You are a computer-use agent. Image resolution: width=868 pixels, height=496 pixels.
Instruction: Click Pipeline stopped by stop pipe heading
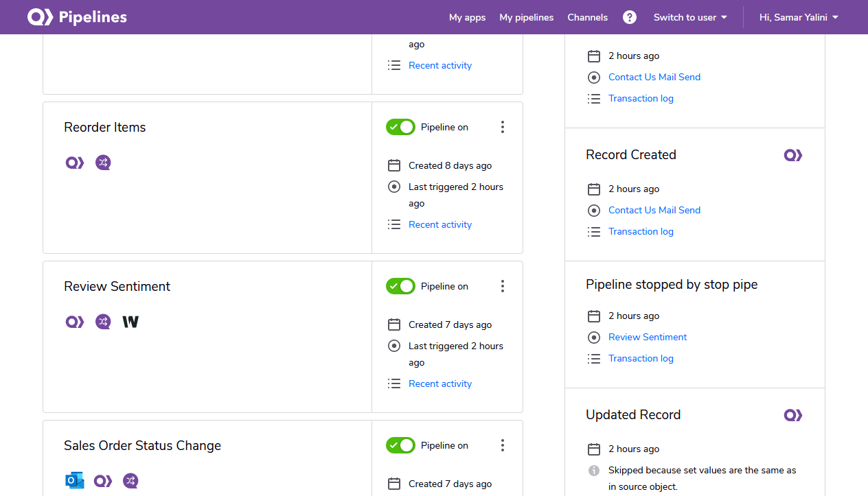click(672, 284)
